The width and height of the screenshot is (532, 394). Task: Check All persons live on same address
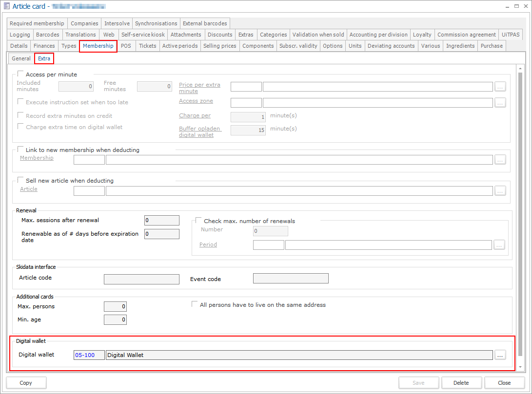pos(195,304)
